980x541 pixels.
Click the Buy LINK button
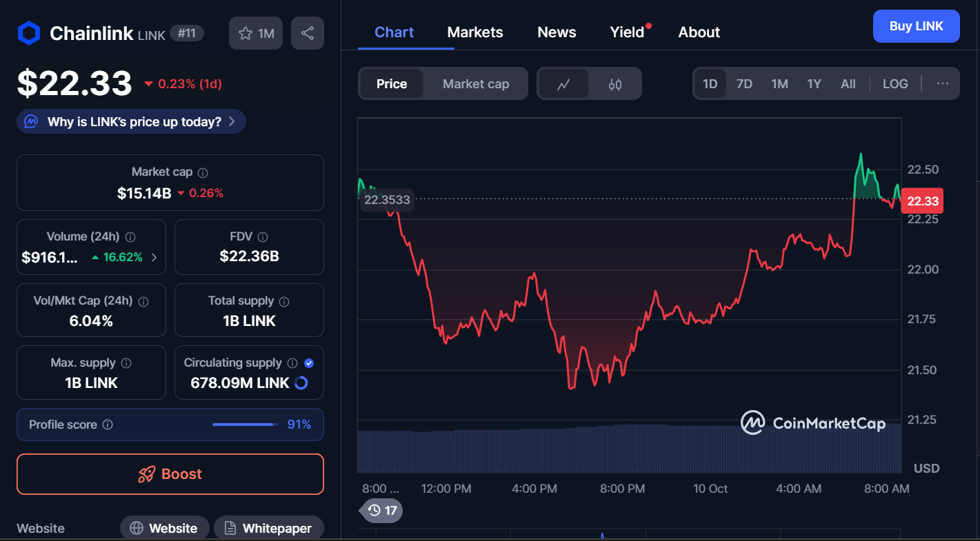916,26
